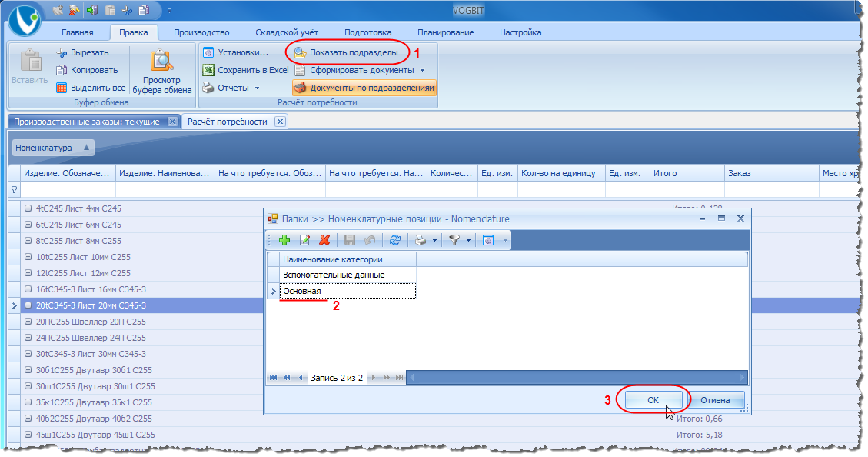
Task: Click the printer icon in Nomenclature dialog
Action: (x=421, y=240)
